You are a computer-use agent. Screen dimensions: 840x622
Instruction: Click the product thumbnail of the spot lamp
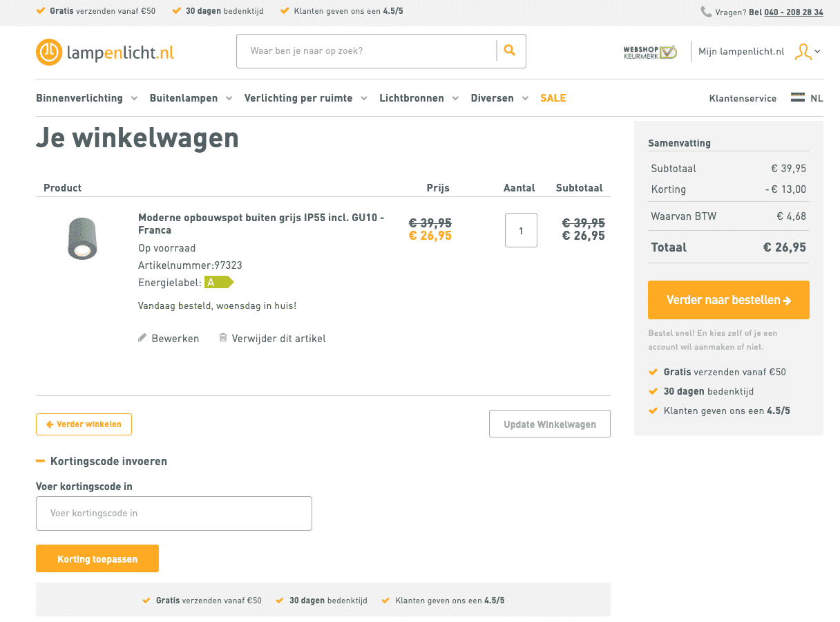pos(83,238)
